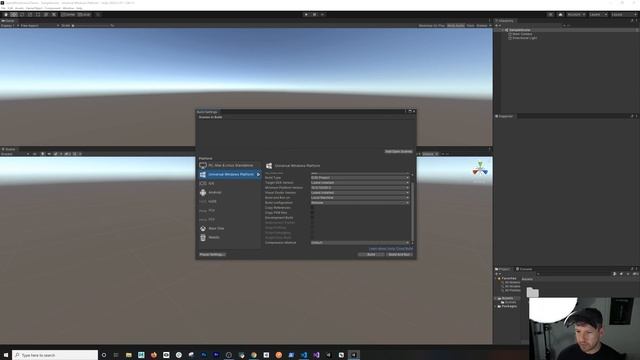The image size is (640, 360).
Task: Open Player Settings from Build Settings
Action: click(x=212, y=254)
